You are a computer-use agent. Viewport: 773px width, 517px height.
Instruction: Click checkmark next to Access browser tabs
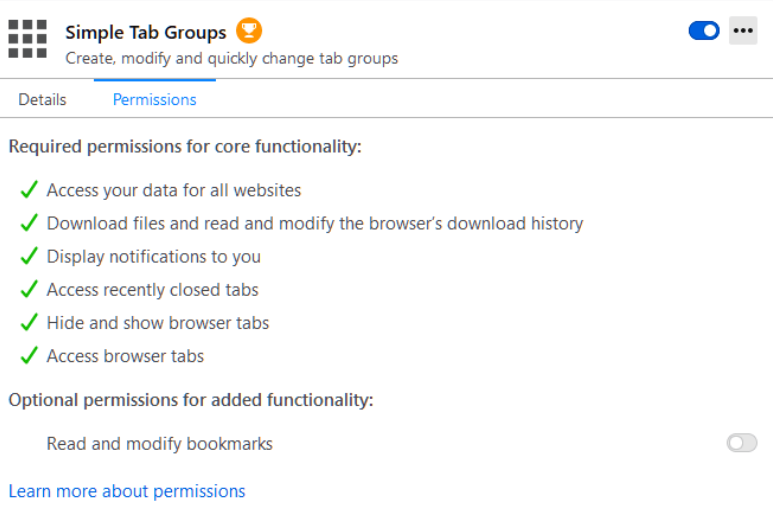pyautogui.click(x=29, y=356)
